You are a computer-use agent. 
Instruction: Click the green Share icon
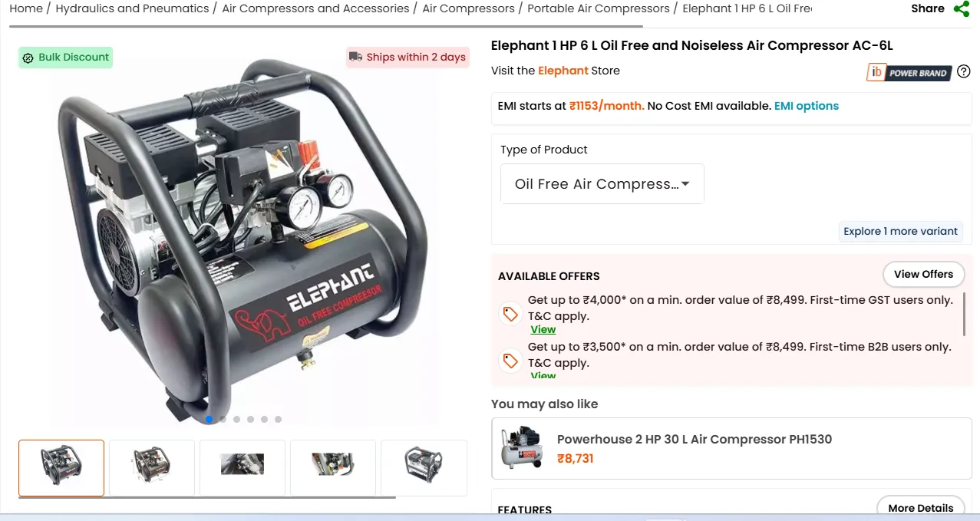click(961, 9)
